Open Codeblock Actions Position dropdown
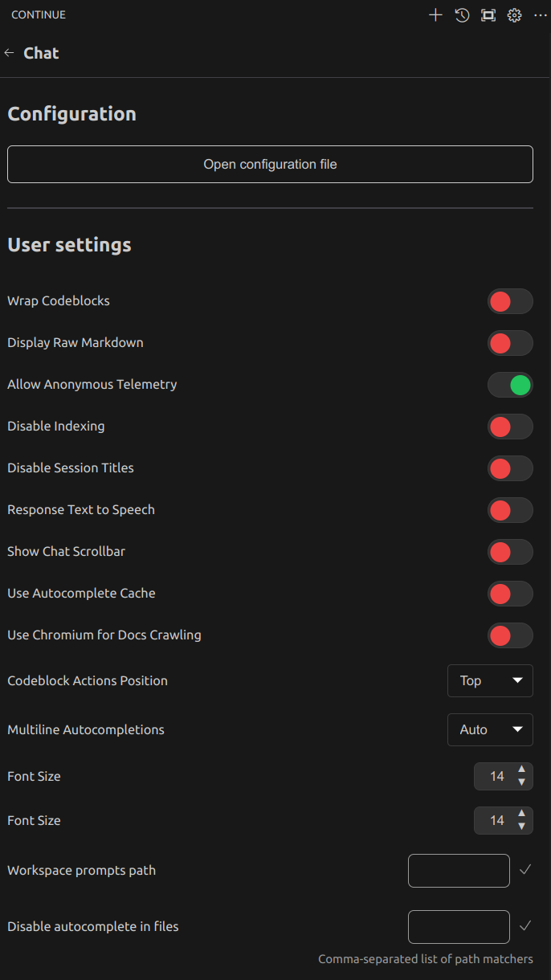The image size is (551, 980). [x=490, y=680]
